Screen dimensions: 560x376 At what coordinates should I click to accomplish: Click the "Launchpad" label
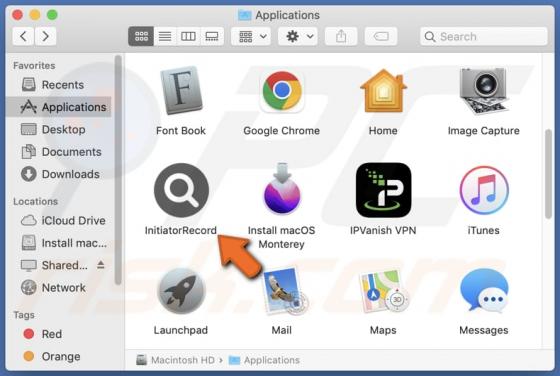(x=181, y=330)
